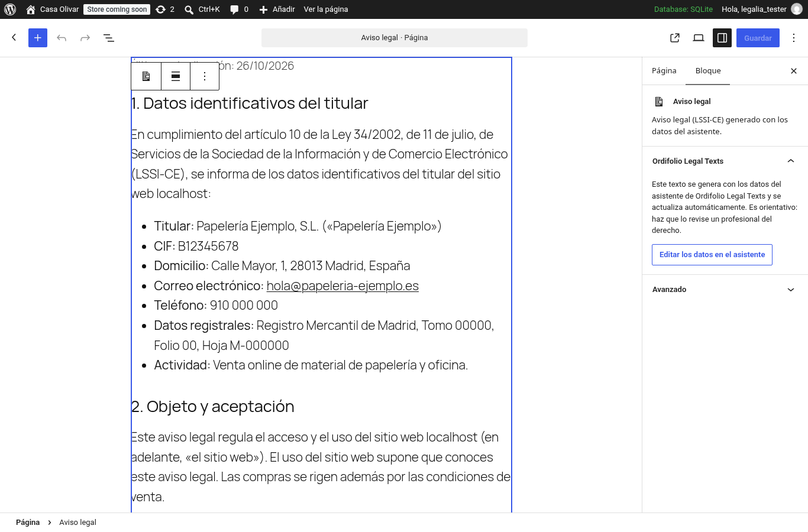Close the settings sidebar
Screen dimensions: 808x532
[794, 71]
